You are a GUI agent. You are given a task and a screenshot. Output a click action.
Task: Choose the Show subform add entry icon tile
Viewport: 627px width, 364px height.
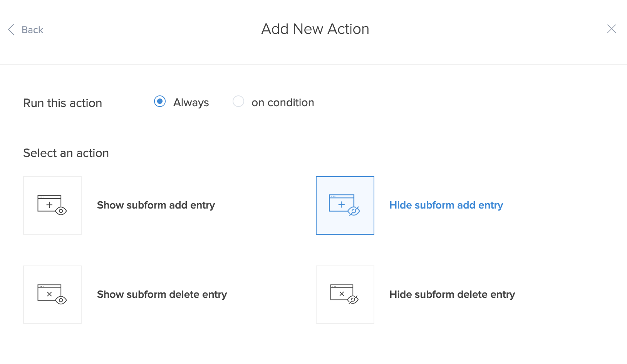pos(52,205)
